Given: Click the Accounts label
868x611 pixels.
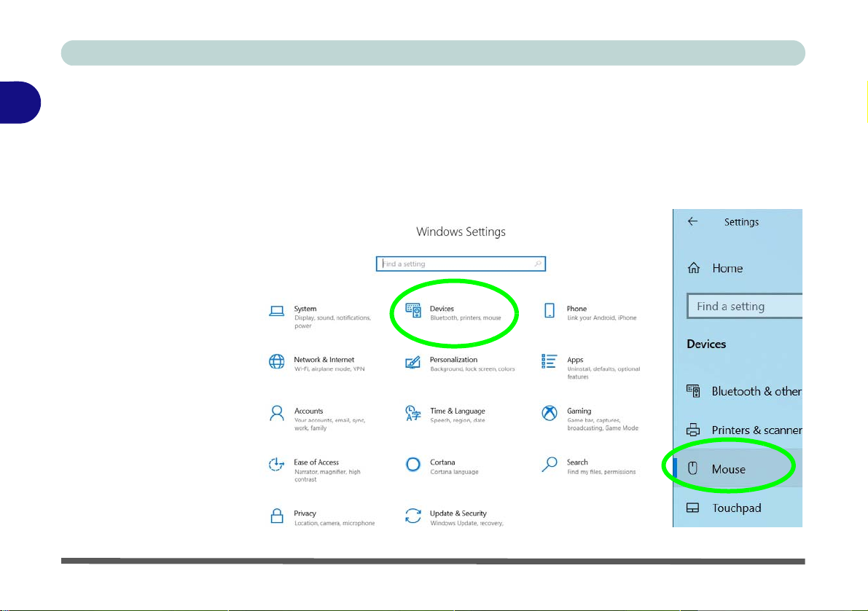Looking at the screenshot, I should 308,411.
